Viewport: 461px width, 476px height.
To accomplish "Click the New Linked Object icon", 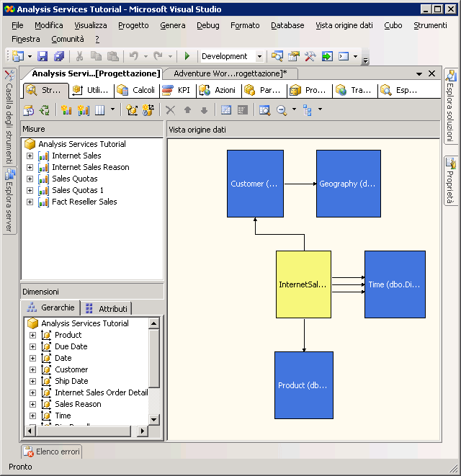I will coord(148,110).
